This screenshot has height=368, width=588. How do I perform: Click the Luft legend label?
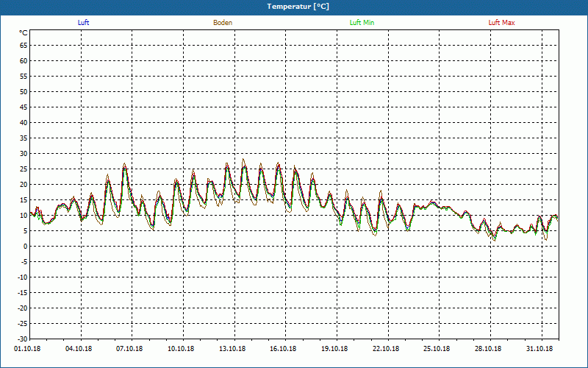pyautogui.click(x=83, y=23)
